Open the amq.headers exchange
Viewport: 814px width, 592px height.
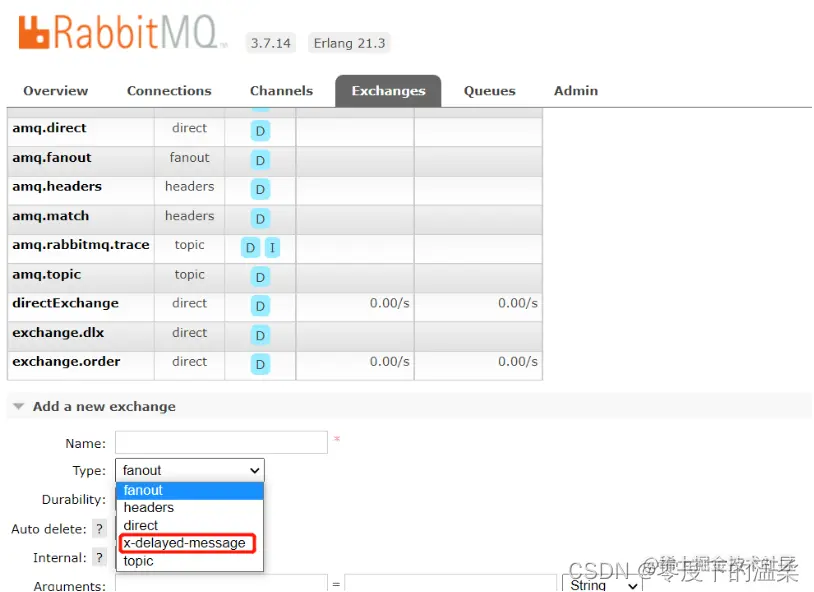[x=57, y=186]
